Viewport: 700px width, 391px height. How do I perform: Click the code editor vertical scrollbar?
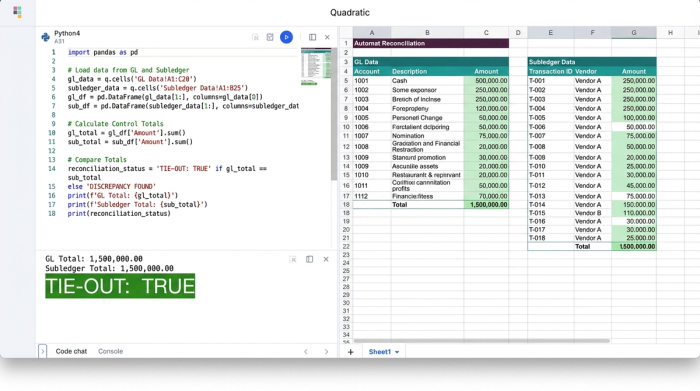point(334,113)
